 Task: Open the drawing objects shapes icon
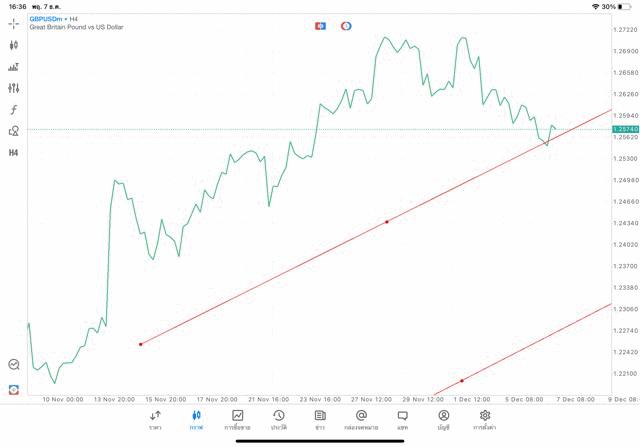(14, 131)
